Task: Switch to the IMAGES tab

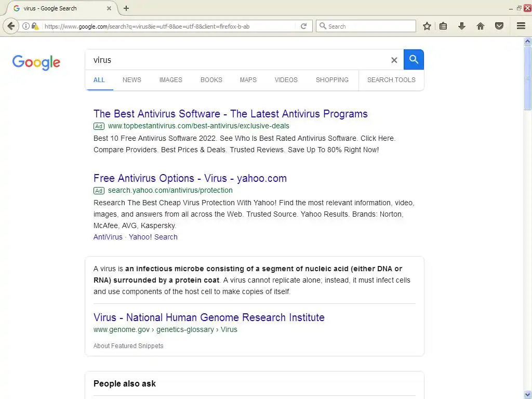Action: (170, 80)
